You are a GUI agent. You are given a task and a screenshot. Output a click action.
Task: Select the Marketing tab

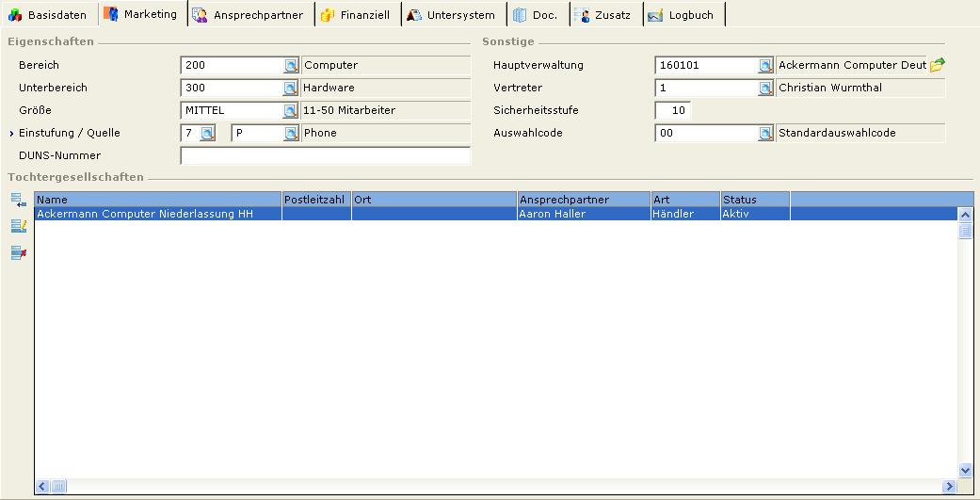pyautogui.click(x=142, y=14)
